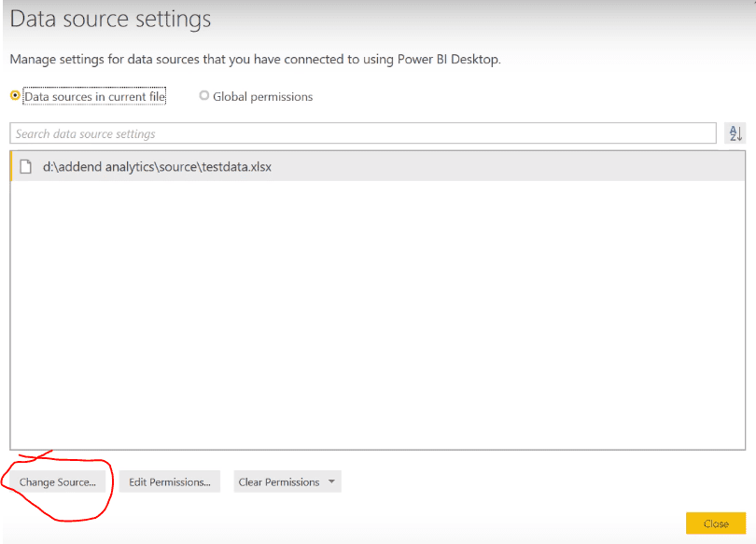This screenshot has width=756, height=544.
Task: Close the Data source settings dialog
Action: 716,523
